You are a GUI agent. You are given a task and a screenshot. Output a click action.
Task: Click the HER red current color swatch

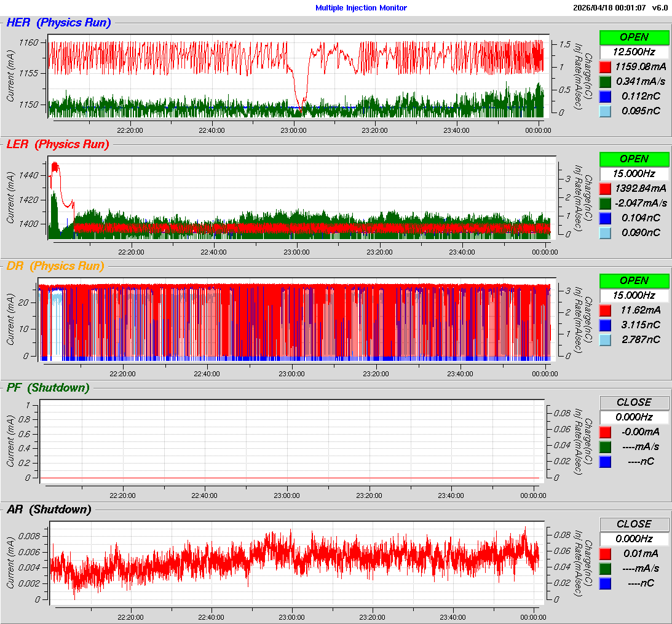[x=606, y=66]
